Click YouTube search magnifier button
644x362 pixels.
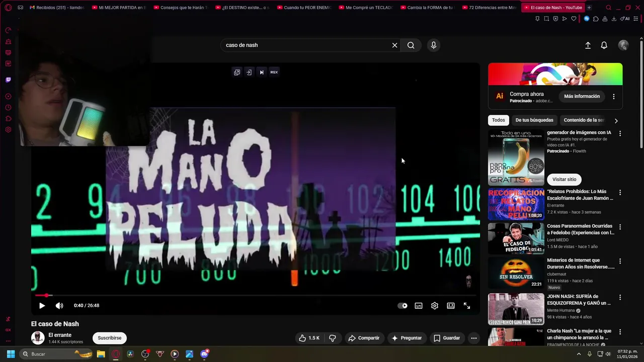coord(411,45)
